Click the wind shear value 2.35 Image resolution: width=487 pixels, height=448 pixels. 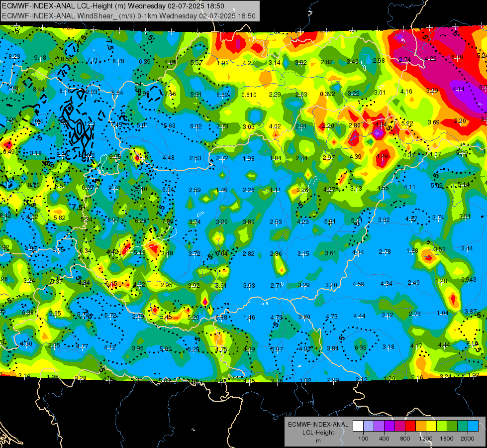(54, 345)
